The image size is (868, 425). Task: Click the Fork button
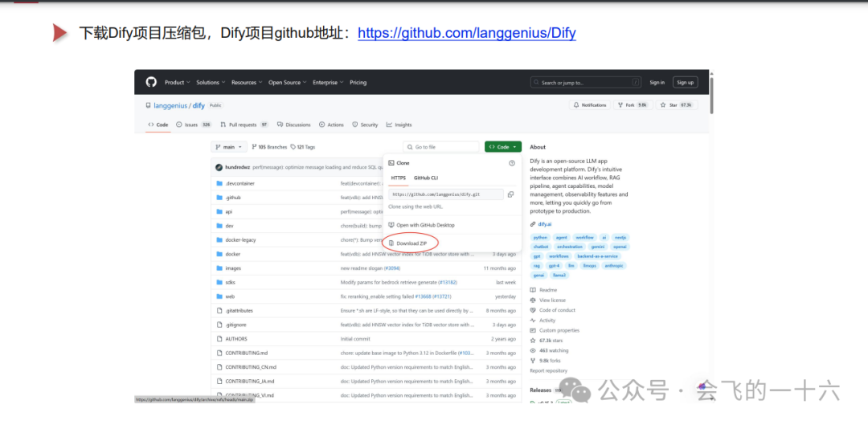633,104
